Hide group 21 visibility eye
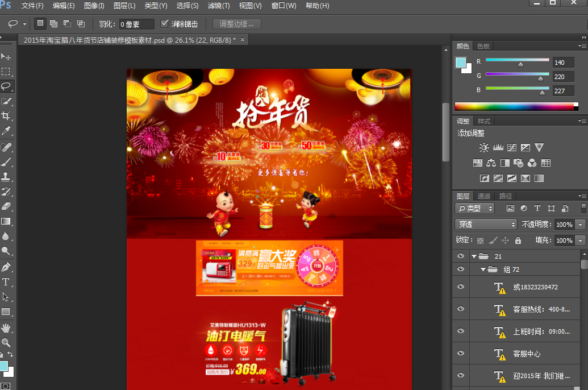The height and width of the screenshot is (390, 588). (461, 256)
